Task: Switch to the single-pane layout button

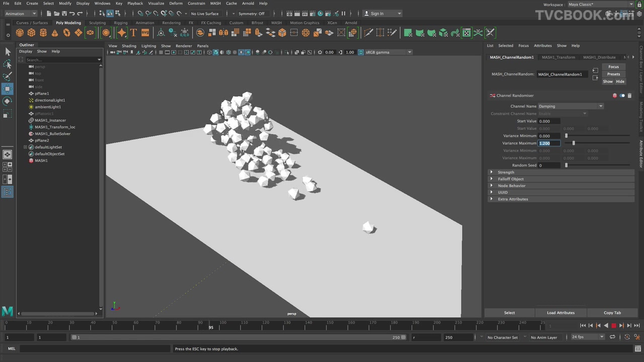Action: pyautogui.click(x=8, y=155)
